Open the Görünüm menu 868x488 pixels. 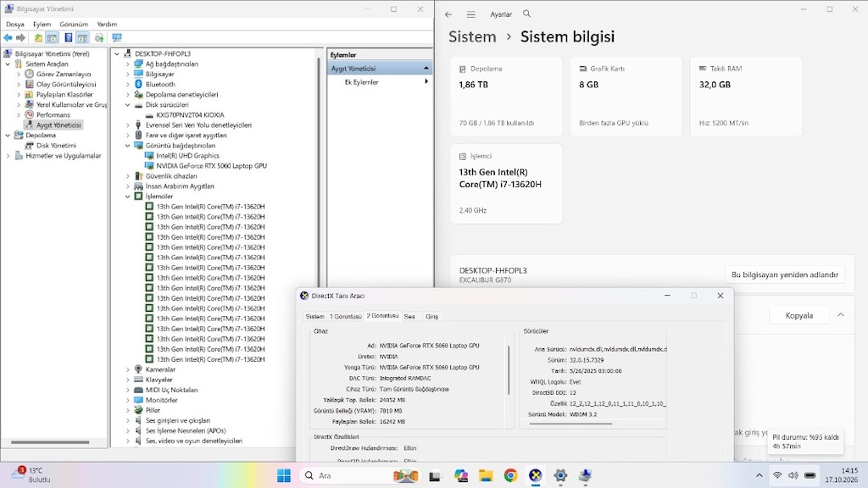pos(74,25)
